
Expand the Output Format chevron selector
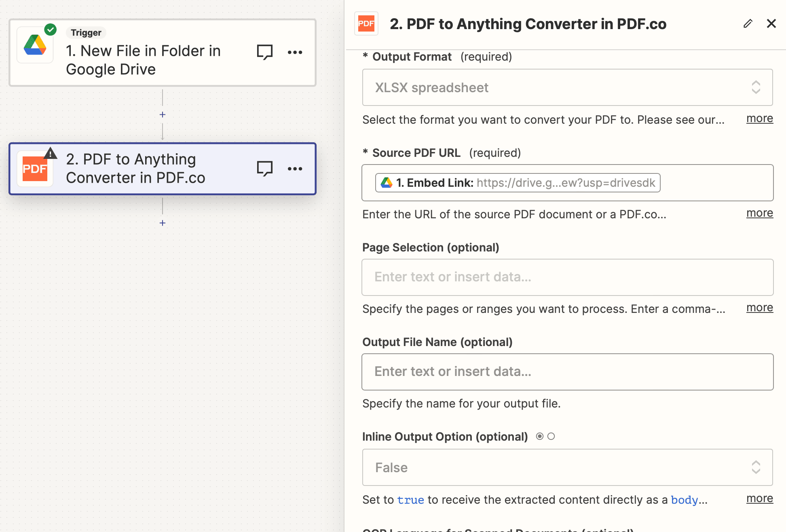coord(756,87)
